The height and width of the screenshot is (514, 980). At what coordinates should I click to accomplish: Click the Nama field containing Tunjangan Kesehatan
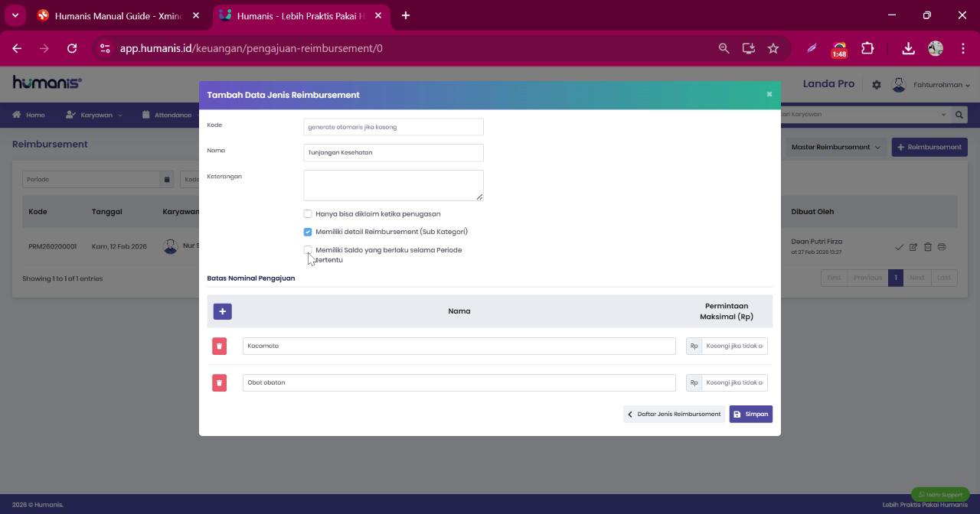pyautogui.click(x=394, y=152)
